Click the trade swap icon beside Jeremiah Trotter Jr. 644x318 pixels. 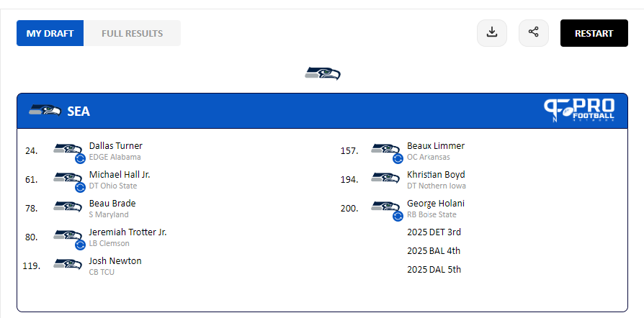point(80,245)
